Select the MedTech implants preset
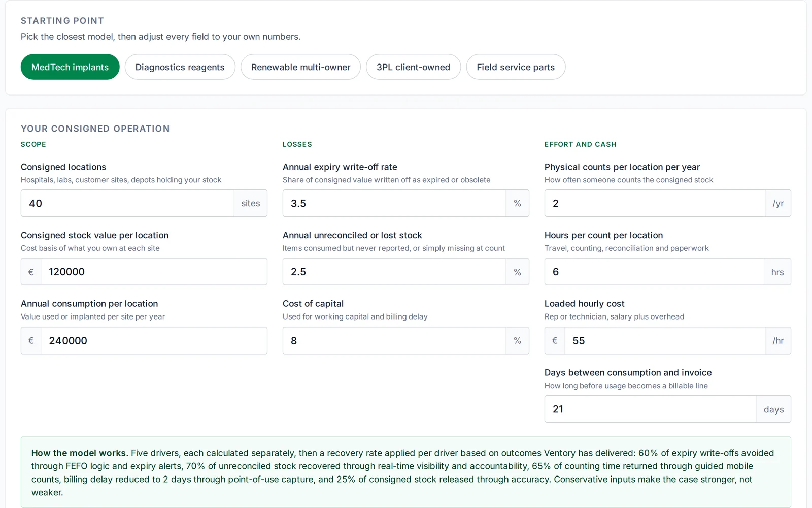Image resolution: width=812 pixels, height=508 pixels. (x=70, y=67)
